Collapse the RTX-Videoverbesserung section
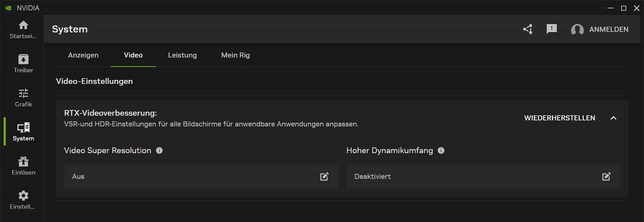644x222 pixels. pos(613,118)
